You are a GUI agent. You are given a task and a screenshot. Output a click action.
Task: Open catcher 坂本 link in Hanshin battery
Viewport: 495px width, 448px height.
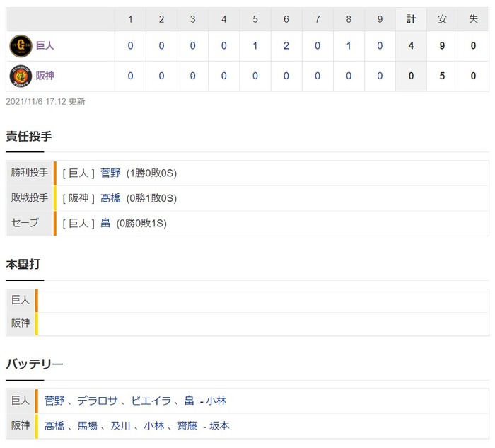pyautogui.click(x=219, y=426)
